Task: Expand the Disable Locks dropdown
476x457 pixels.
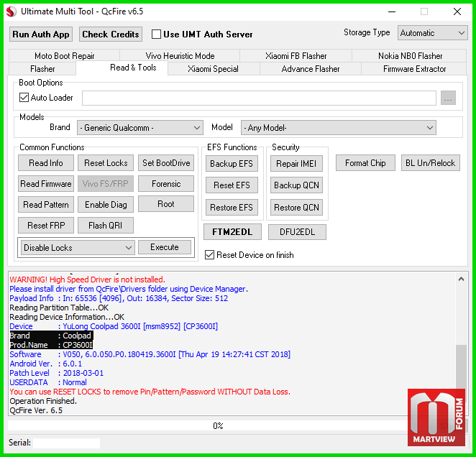Action: [x=78, y=248]
